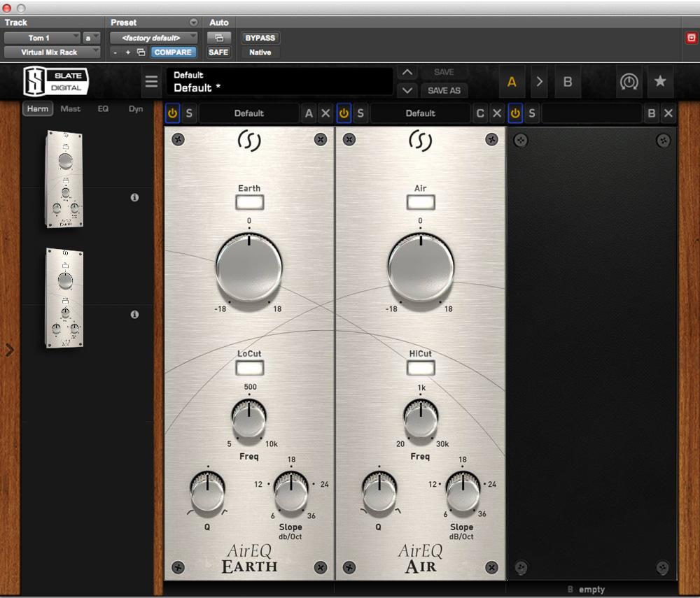The height and width of the screenshot is (598, 700).
Task: Click the Air gain knob
Action: point(421,268)
